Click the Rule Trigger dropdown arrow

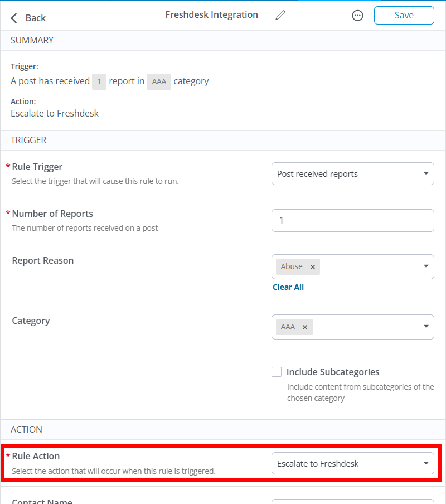pyautogui.click(x=426, y=173)
